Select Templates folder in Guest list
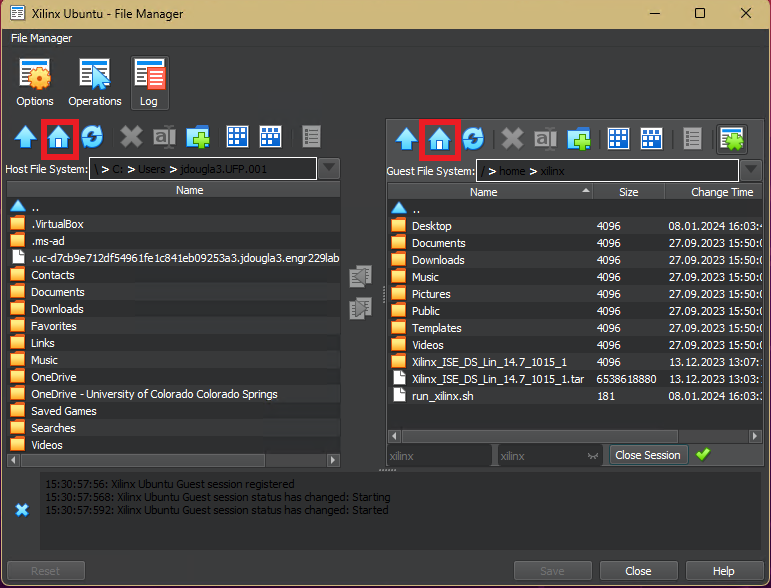Image resolution: width=771 pixels, height=588 pixels. point(575,328)
